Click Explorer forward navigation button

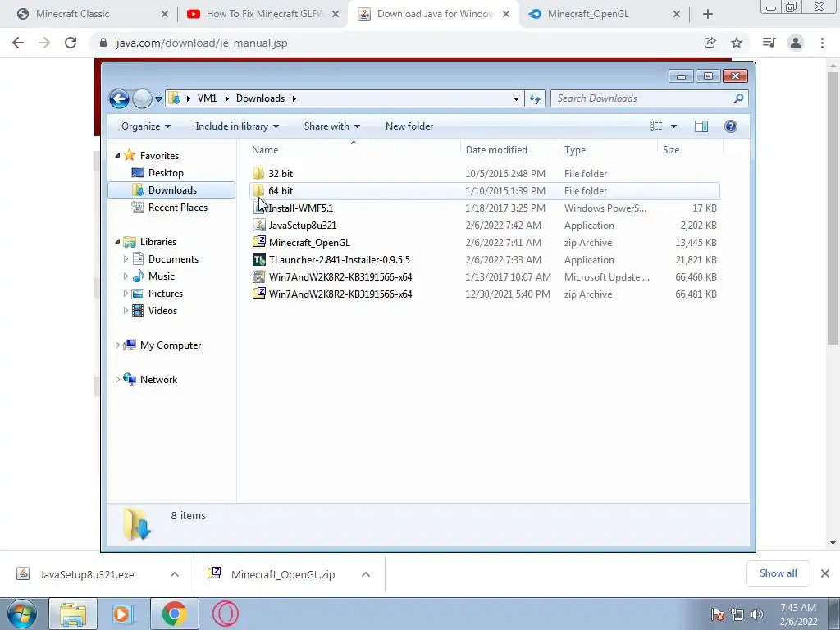[142, 98]
